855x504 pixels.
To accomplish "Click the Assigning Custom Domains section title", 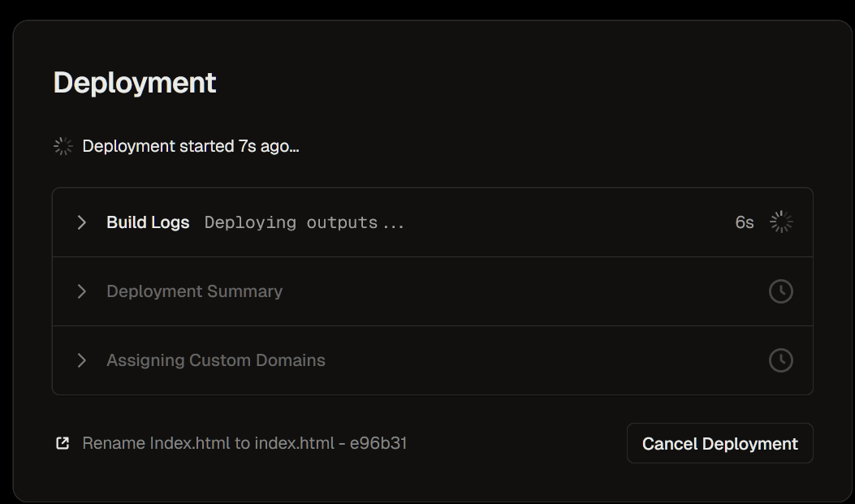I will pyautogui.click(x=216, y=360).
